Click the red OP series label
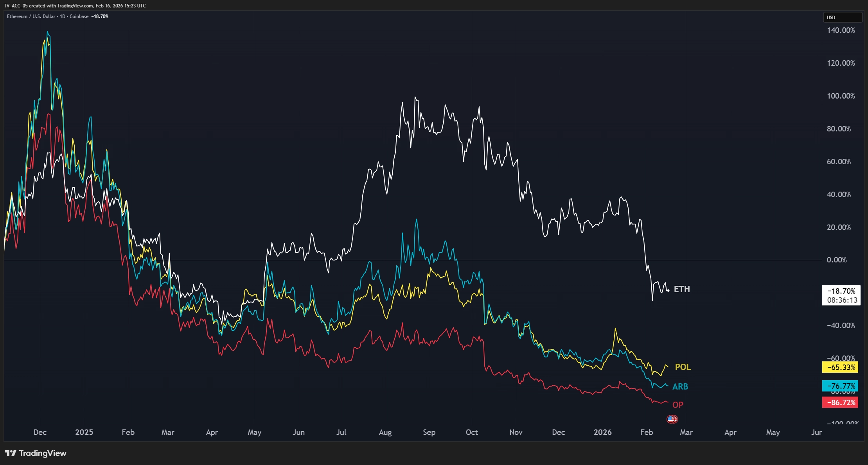868x465 pixels. [x=678, y=405]
